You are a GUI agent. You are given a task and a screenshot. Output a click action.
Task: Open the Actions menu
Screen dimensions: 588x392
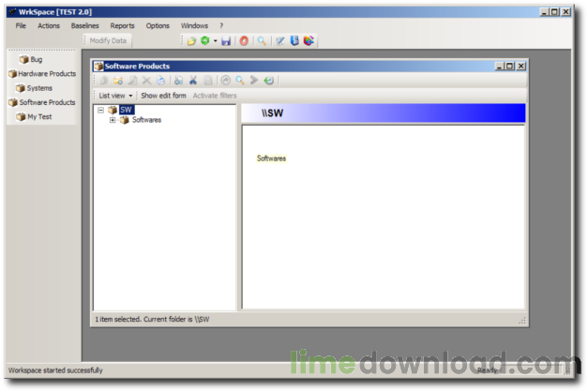pos(49,25)
